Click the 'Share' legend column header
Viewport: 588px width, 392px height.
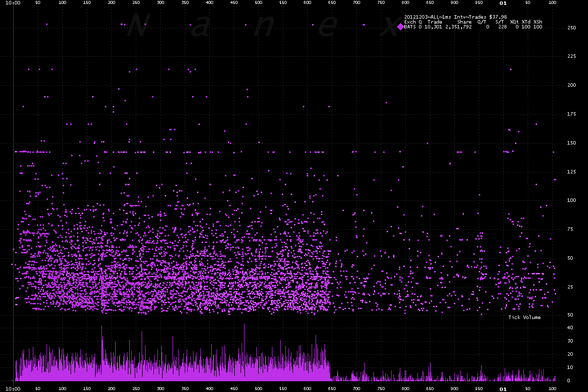465,22
